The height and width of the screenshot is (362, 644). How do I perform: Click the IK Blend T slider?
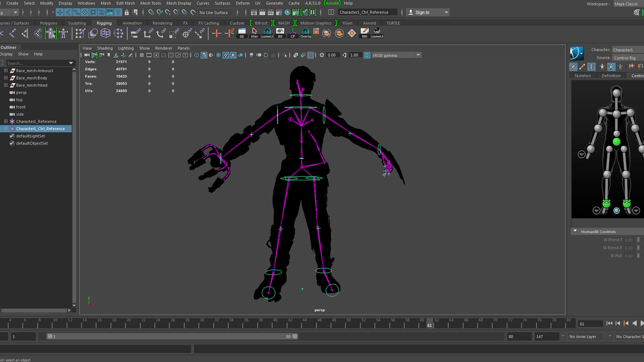(638, 240)
